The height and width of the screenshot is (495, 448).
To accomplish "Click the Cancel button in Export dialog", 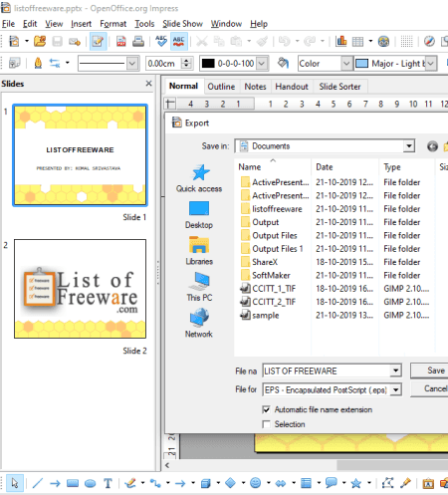I will 429,388.
